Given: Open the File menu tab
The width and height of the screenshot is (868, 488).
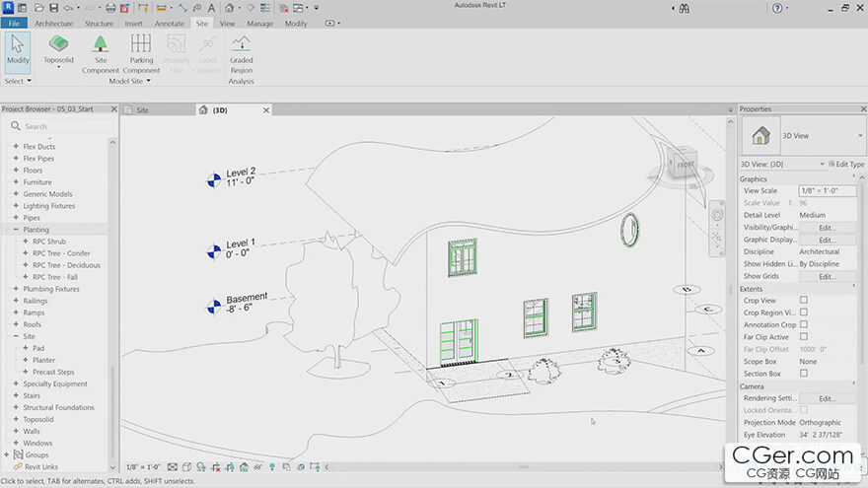Looking at the screenshot, I should [14, 24].
